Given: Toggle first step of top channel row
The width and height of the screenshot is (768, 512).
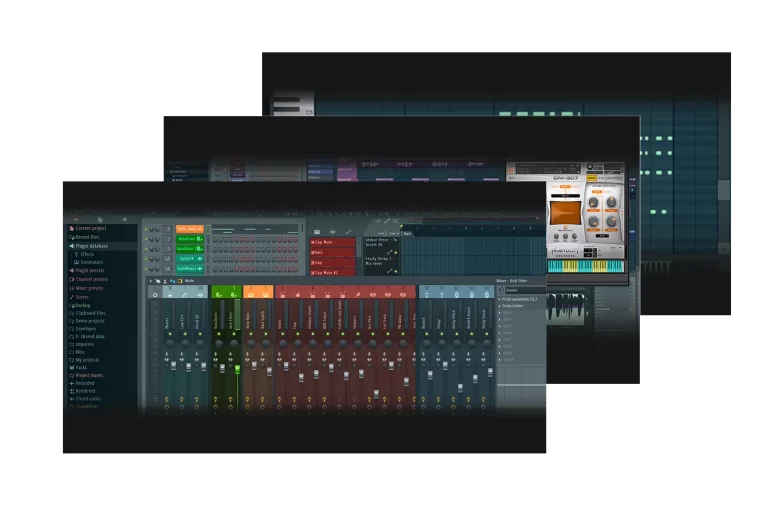Looking at the screenshot, I should click(x=213, y=230).
